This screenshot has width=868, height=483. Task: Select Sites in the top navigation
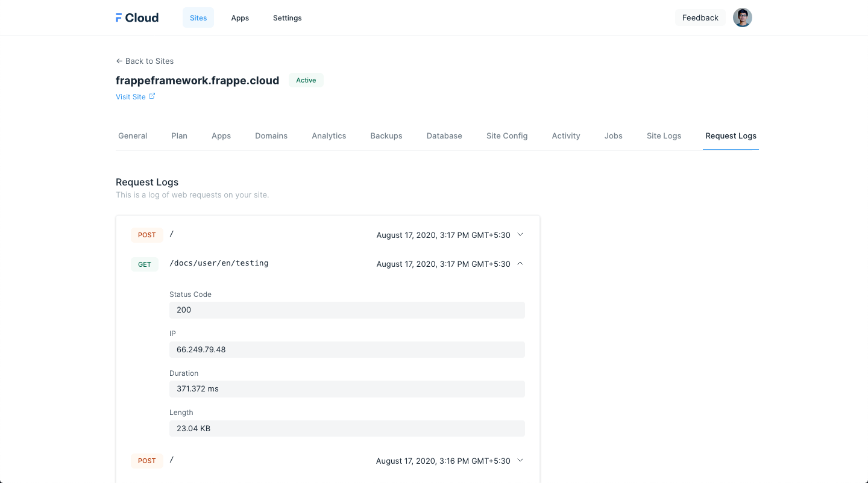coord(198,18)
